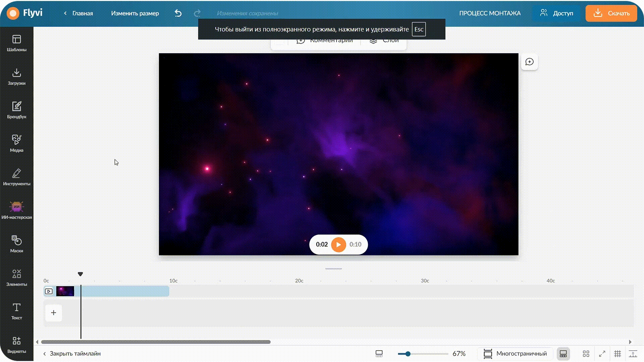Open the Медиа library
644x362 pixels.
point(16,144)
